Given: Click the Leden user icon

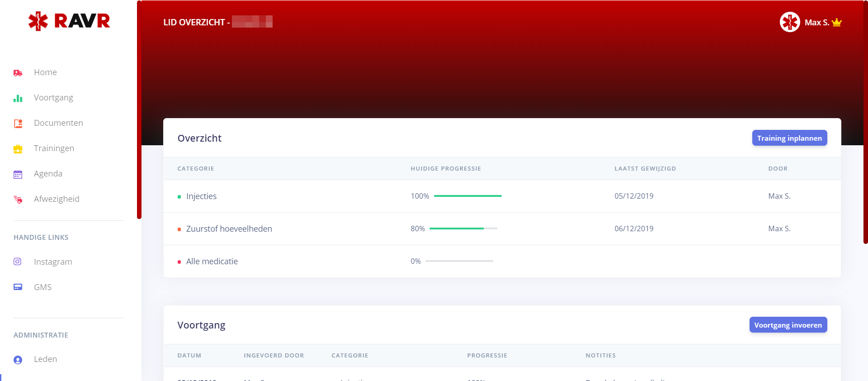Looking at the screenshot, I should pos(18,360).
